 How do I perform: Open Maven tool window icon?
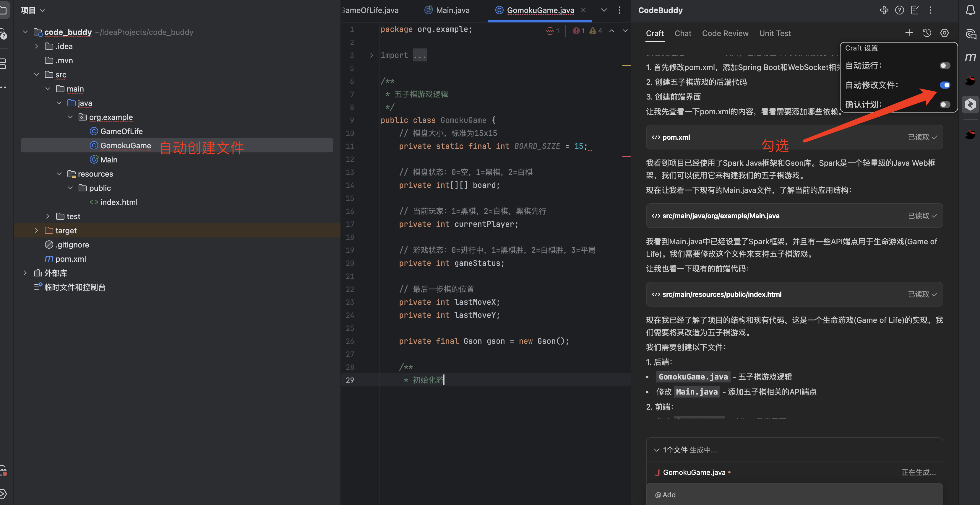tap(970, 57)
